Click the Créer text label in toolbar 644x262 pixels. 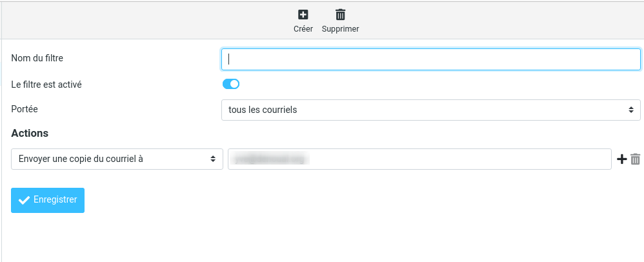click(303, 29)
